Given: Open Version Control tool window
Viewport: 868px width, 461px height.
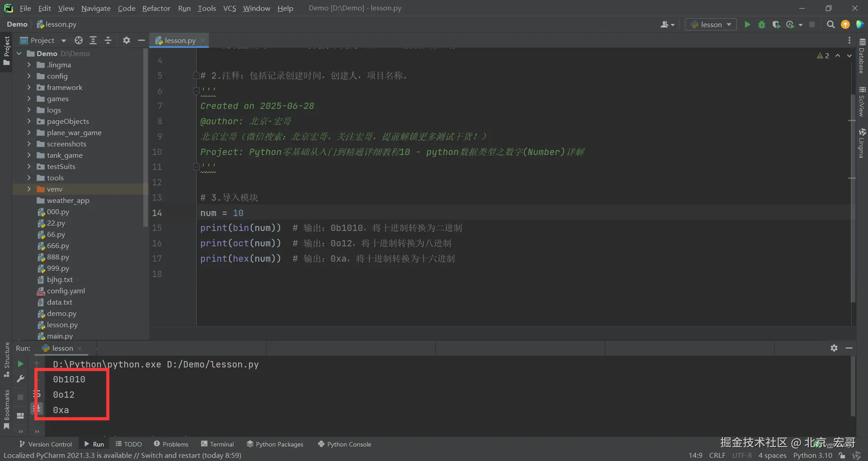Looking at the screenshot, I should point(46,444).
